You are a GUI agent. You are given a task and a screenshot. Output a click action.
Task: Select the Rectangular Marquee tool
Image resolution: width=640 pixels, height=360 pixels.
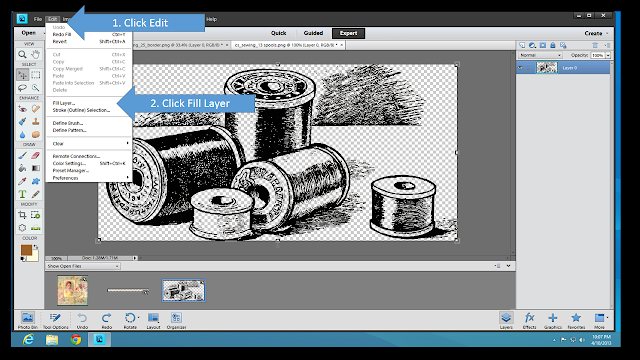click(36, 75)
